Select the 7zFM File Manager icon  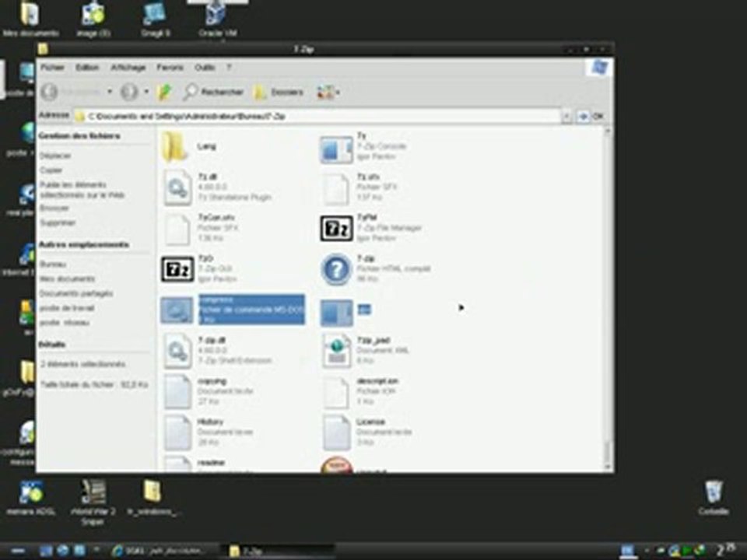pyautogui.click(x=336, y=229)
